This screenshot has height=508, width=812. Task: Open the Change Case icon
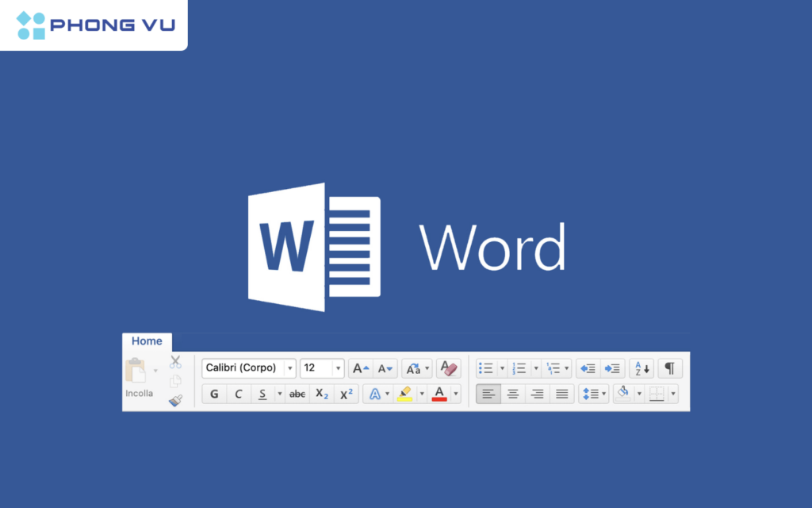[414, 368]
